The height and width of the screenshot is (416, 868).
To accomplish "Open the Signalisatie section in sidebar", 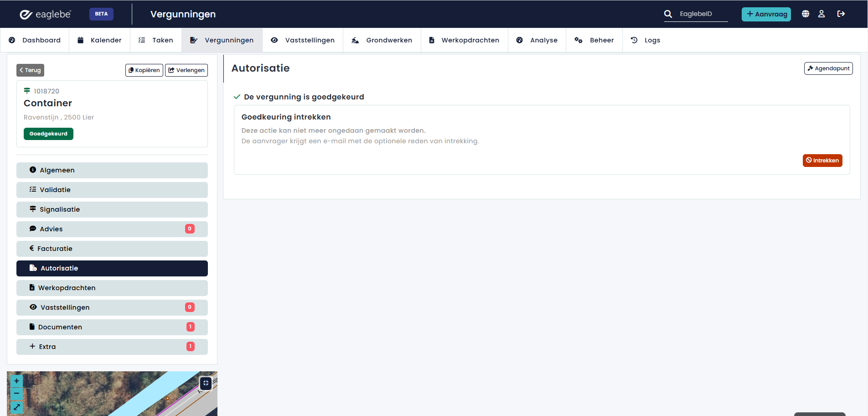I will [x=112, y=209].
